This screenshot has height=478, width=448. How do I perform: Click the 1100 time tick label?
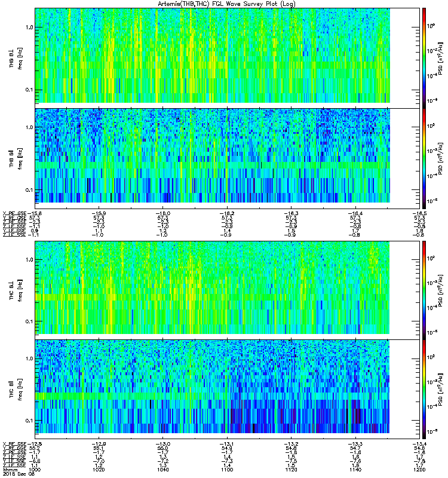pos(228,470)
